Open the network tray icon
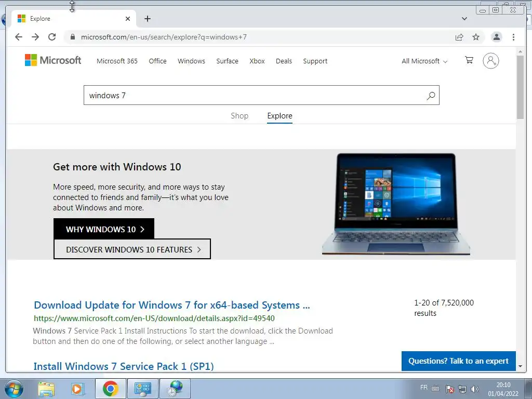The height and width of the screenshot is (399, 532). 462,389
